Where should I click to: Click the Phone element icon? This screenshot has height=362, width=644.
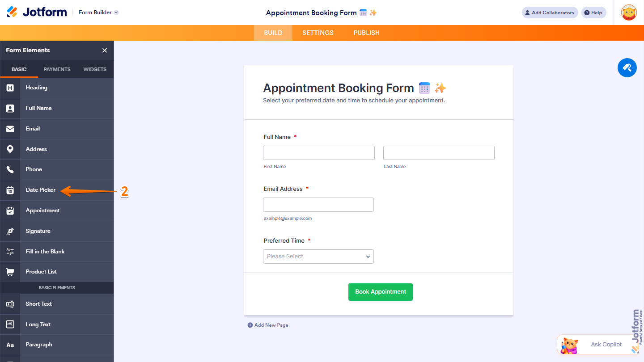click(x=10, y=169)
